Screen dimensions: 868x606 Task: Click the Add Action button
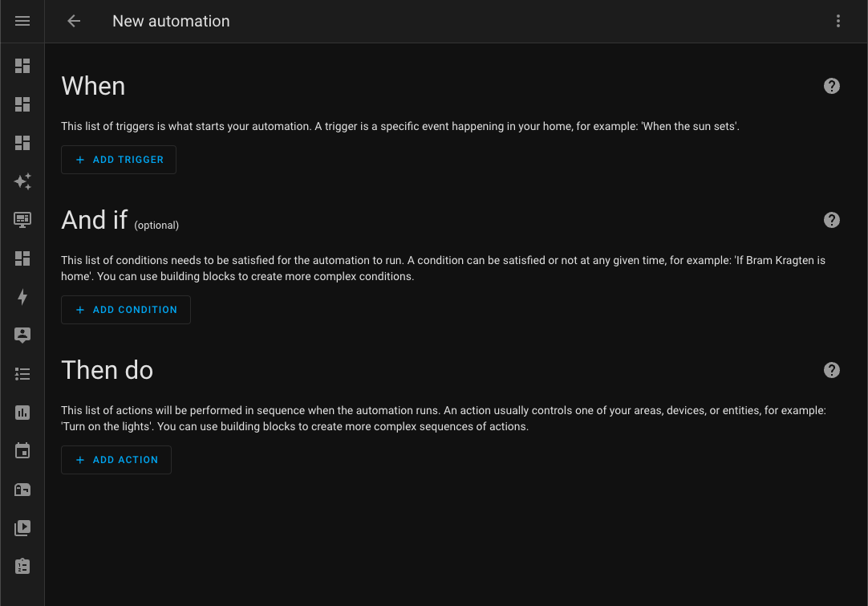tap(116, 460)
